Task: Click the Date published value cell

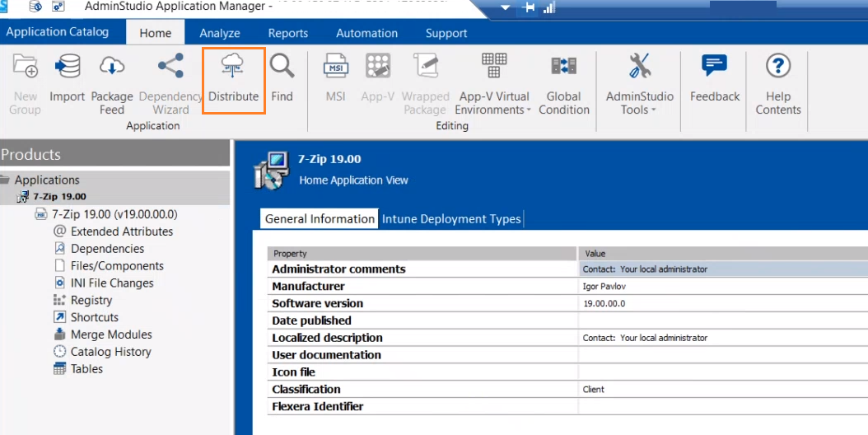Action: (723, 320)
